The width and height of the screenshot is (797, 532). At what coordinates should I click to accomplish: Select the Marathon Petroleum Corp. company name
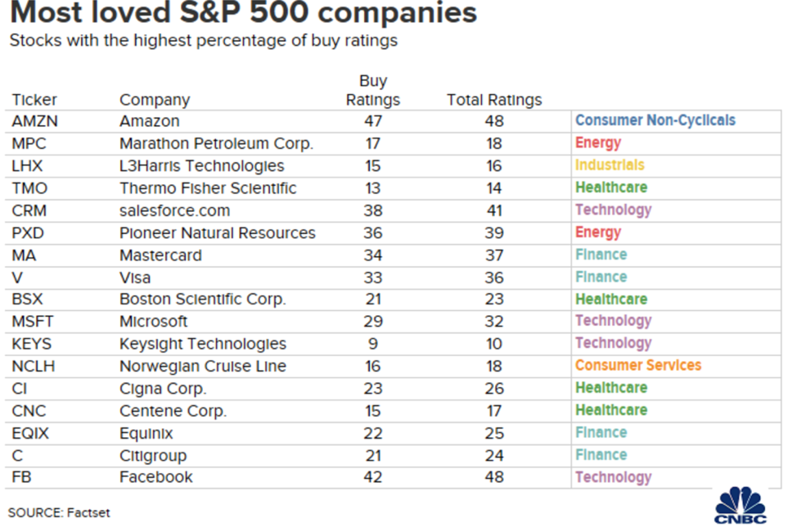pyautogui.click(x=216, y=143)
